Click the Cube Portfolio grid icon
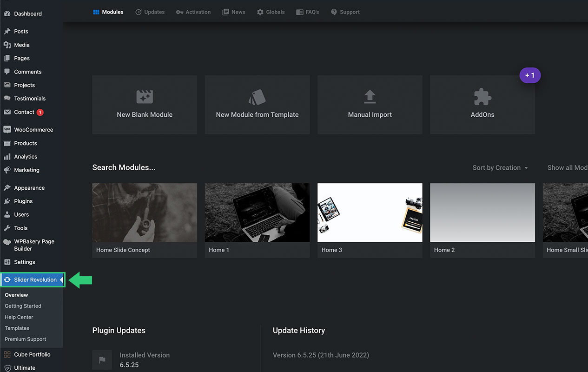 7,355
